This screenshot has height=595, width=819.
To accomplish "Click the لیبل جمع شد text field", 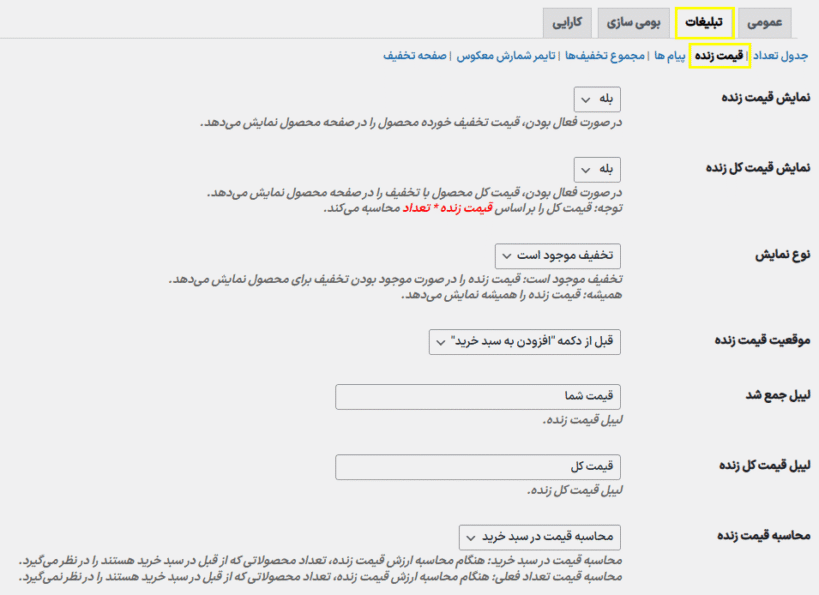I will [x=478, y=397].
